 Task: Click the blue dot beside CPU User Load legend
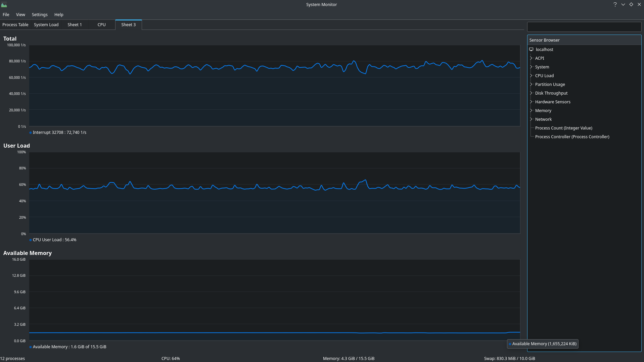31,240
